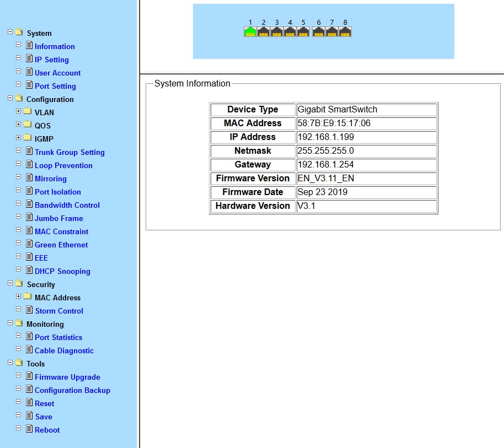Click the port 6 jack icon

[x=319, y=32]
